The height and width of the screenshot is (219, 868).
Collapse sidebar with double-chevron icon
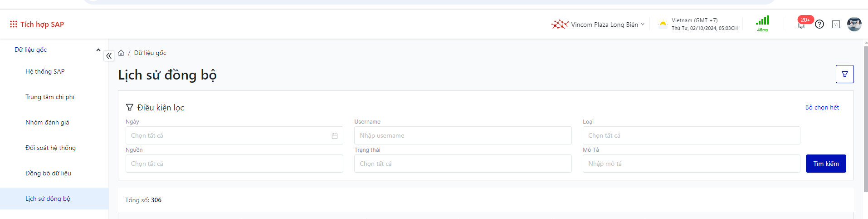109,56
